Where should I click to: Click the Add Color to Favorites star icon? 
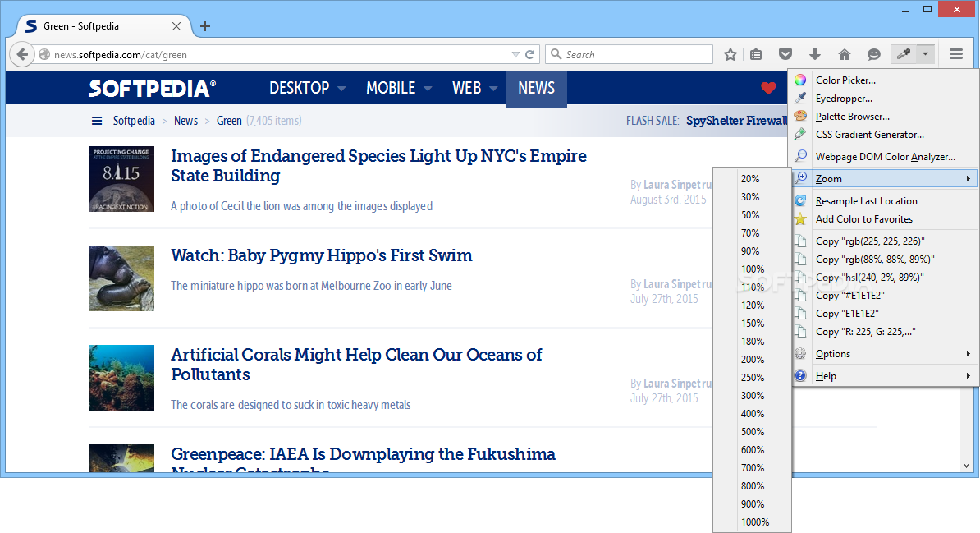(x=800, y=219)
